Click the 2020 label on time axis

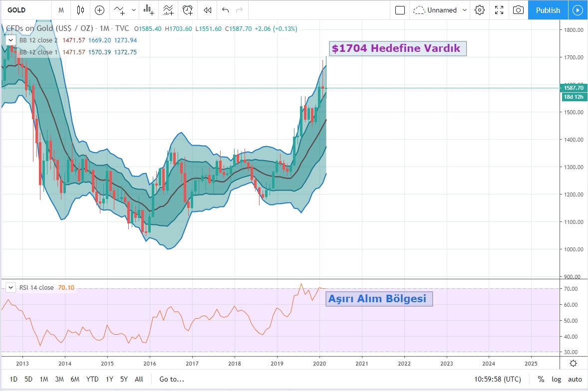click(319, 363)
